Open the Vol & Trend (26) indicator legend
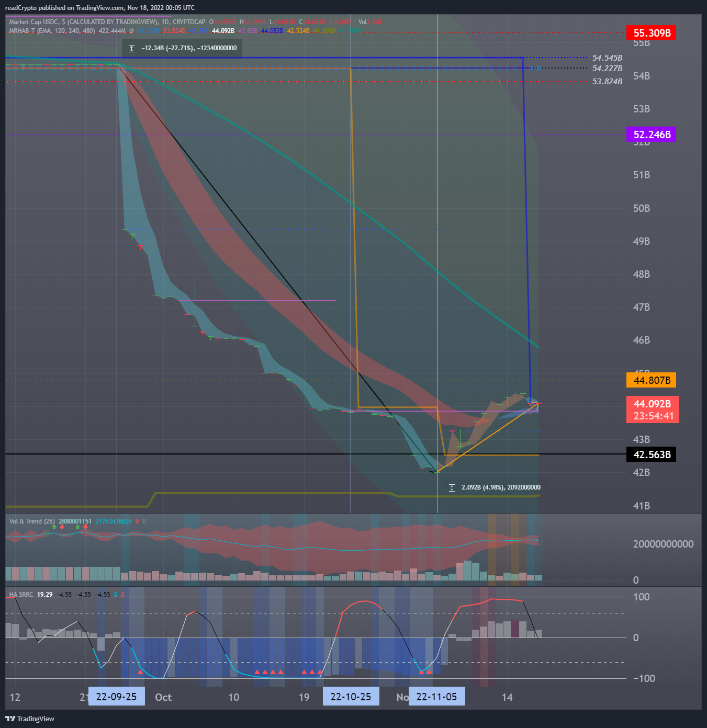Image resolution: width=707 pixels, height=728 pixels. 32,521
